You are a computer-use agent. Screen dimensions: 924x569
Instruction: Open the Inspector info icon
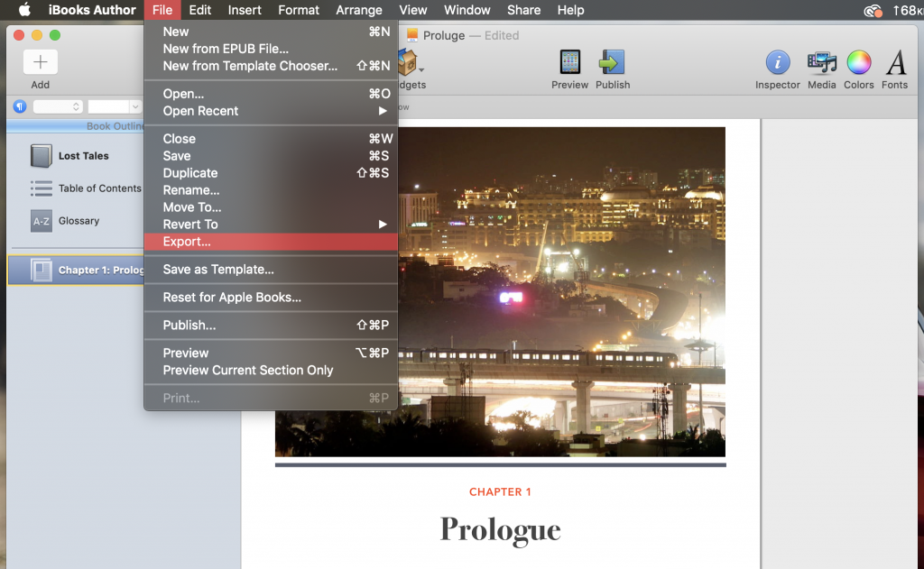tap(777, 62)
